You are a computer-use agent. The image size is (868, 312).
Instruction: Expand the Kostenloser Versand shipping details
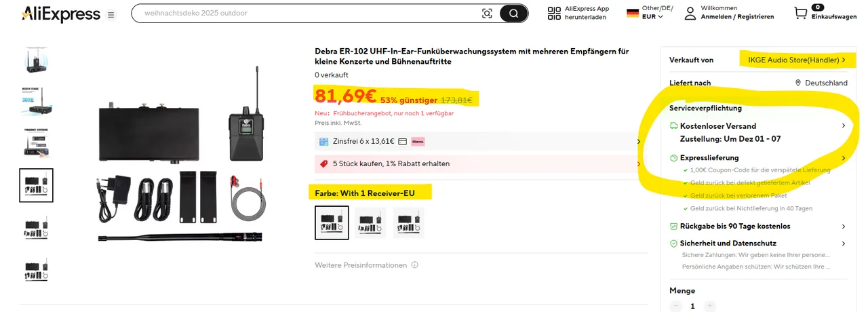(x=843, y=125)
